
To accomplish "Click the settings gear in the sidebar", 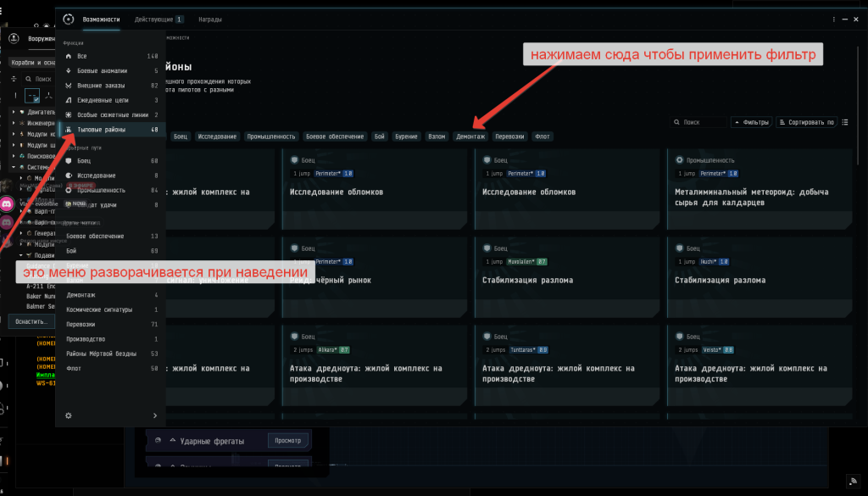I will [x=69, y=415].
